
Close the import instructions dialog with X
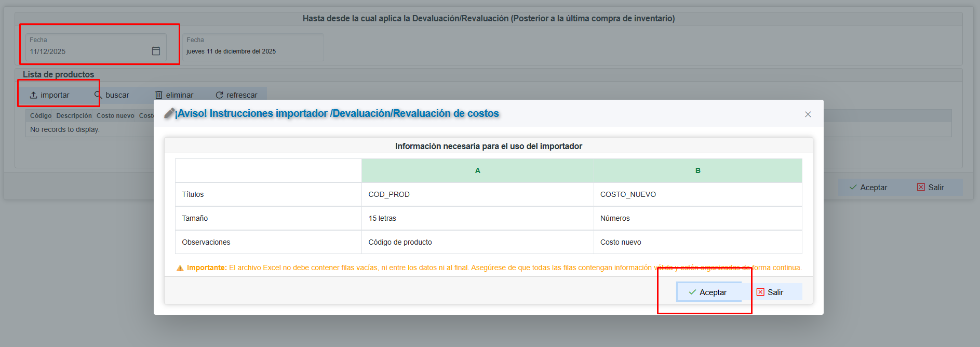(x=808, y=114)
